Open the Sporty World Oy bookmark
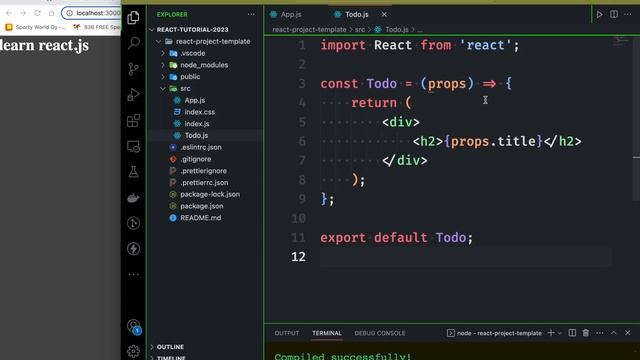This screenshot has width=640, height=360. point(36,27)
